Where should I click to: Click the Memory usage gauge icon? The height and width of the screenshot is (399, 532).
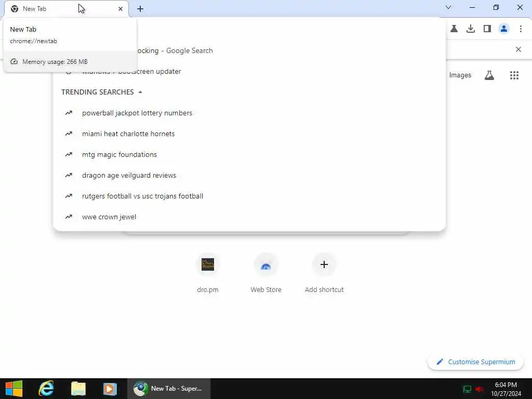[x=14, y=62]
